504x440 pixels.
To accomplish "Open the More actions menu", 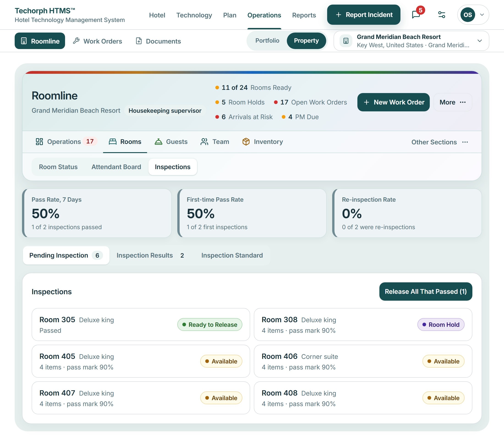I will [x=452, y=102].
